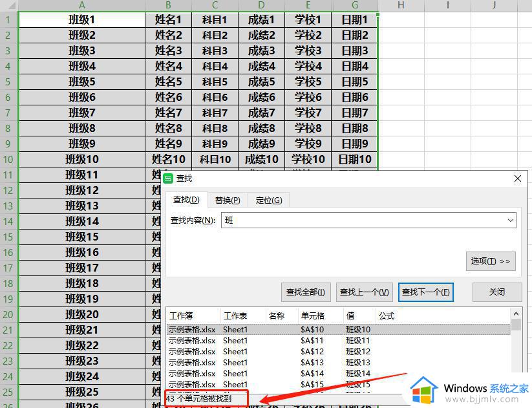Select row 20 header
This screenshot has height=408, width=532.
coord(8,315)
